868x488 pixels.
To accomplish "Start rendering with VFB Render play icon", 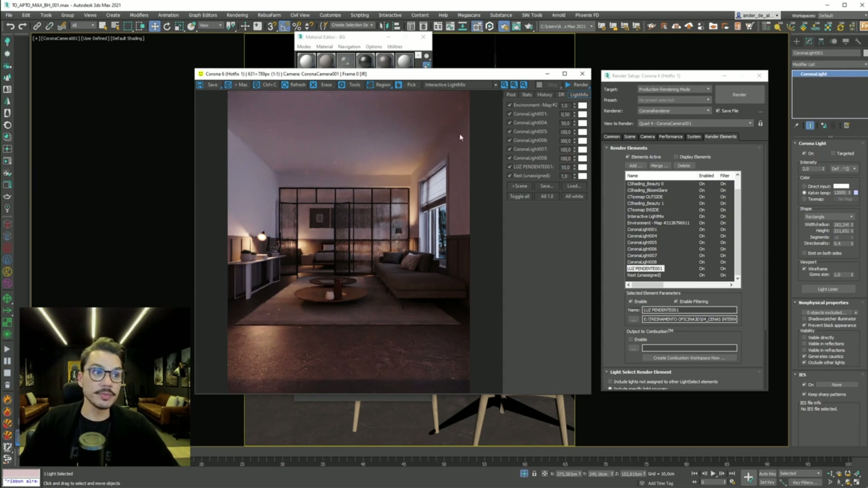I will (568, 85).
